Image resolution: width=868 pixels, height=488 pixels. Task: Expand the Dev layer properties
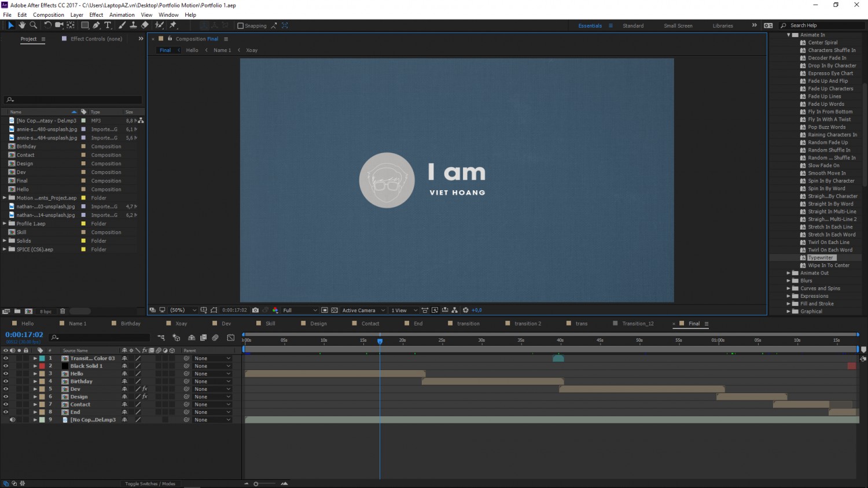point(35,389)
